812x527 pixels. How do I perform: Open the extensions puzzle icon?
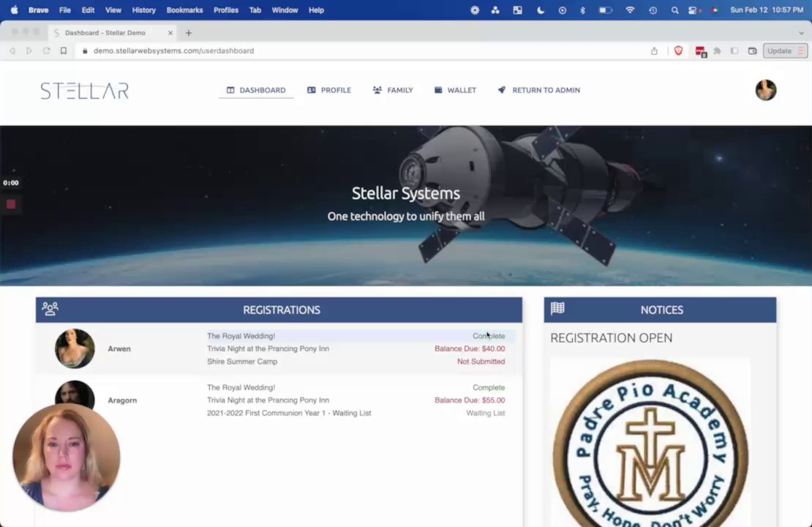(x=717, y=51)
